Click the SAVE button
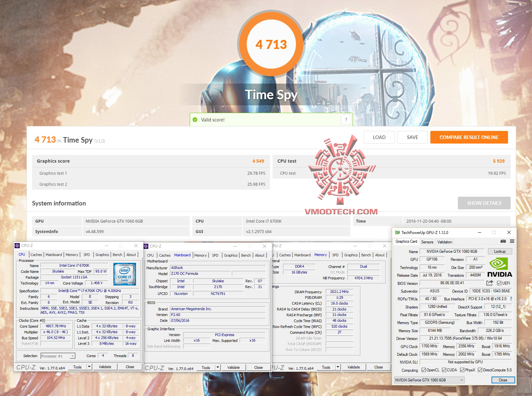The image size is (532, 396). pyautogui.click(x=413, y=137)
